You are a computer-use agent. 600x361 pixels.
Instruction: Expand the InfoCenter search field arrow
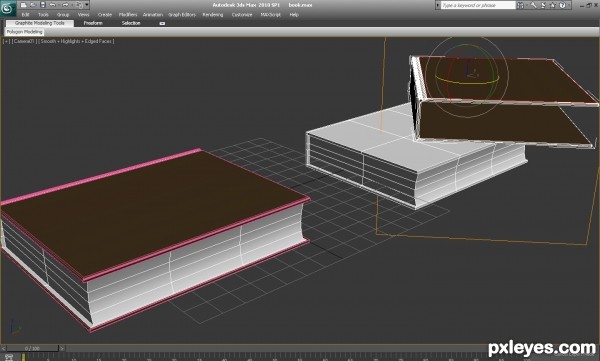438,5
